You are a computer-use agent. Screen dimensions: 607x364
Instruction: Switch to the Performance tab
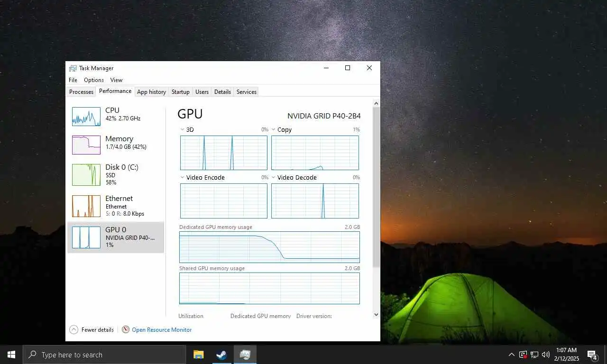tap(115, 91)
